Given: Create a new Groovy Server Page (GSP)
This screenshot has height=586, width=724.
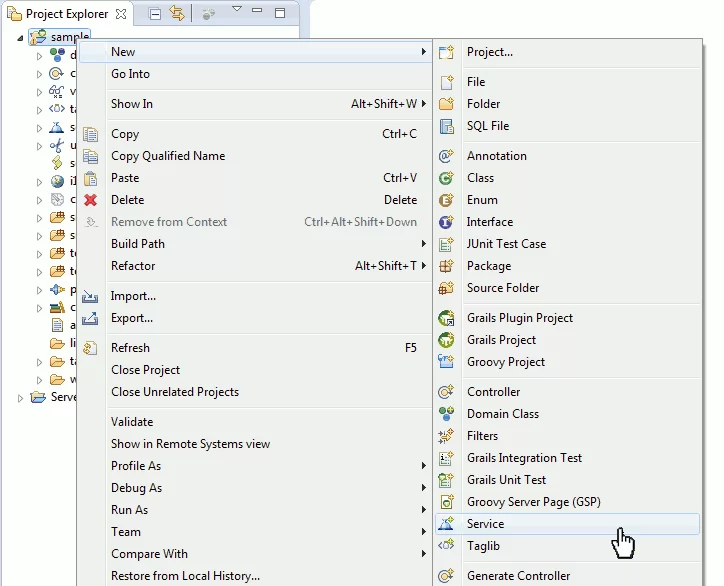Looking at the screenshot, I should pos(567,502).
